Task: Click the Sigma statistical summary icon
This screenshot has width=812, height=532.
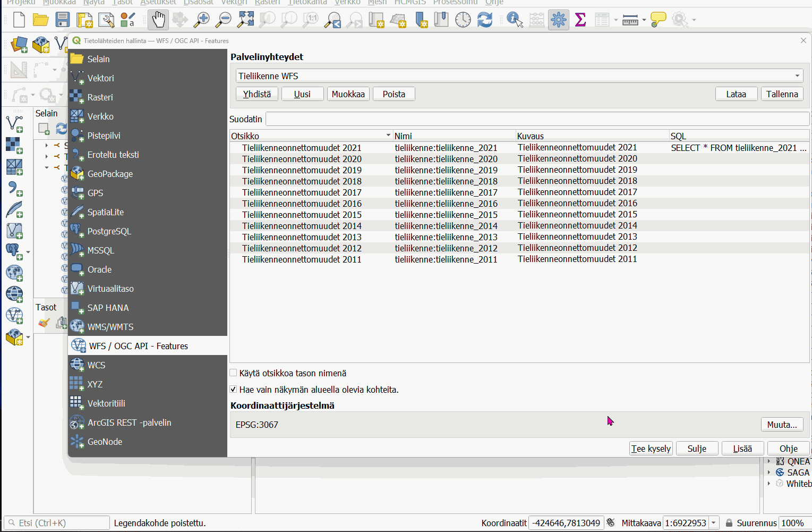Action: 580,20
